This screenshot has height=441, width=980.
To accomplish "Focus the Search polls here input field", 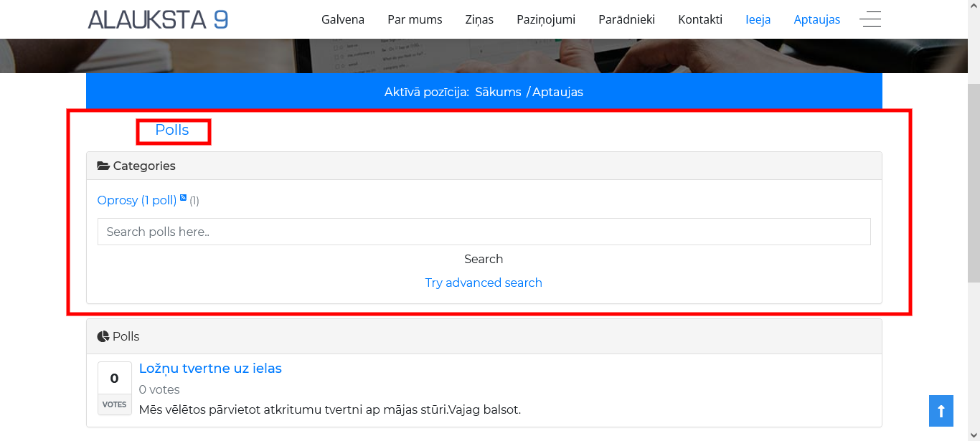I will click(x=484, y=232).
